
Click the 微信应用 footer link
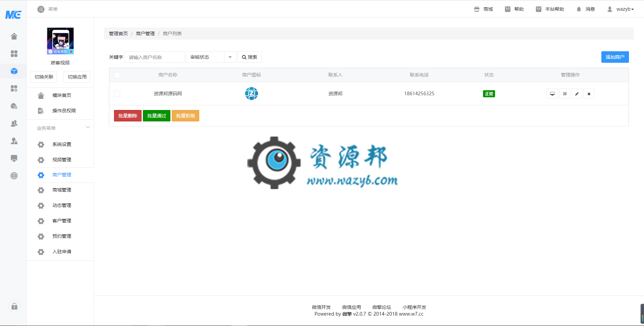[x=352, y=307]
